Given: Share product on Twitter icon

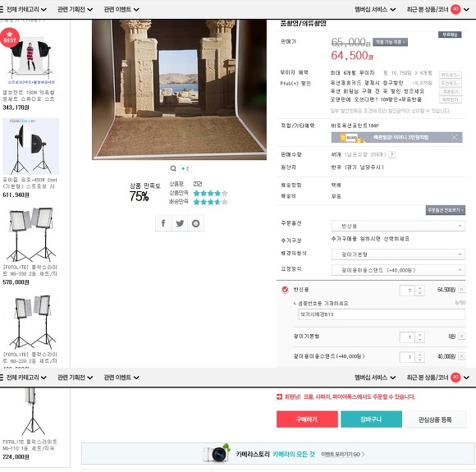Looking at the screenshot, I should click(180, 223).
